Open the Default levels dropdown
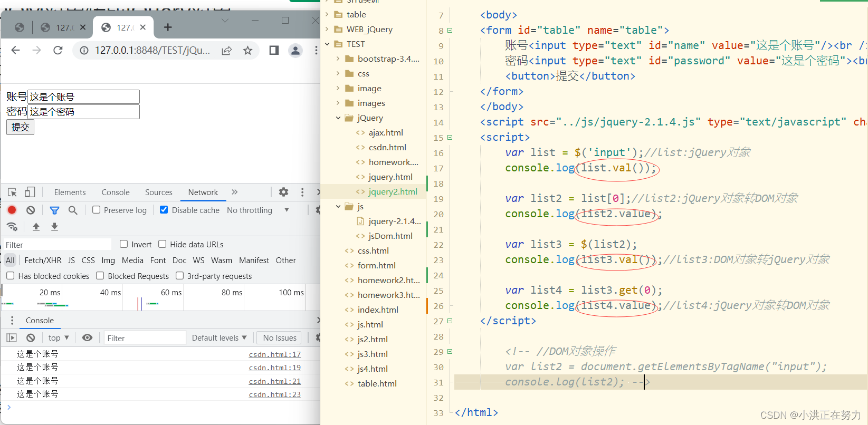 point(219,337)
